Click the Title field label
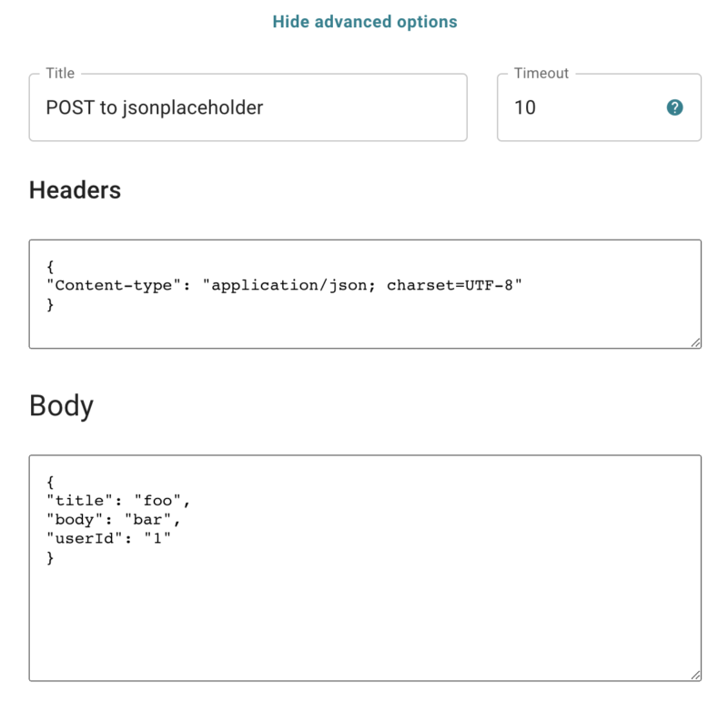Screen dimensions: 728x703 point(60,74)
